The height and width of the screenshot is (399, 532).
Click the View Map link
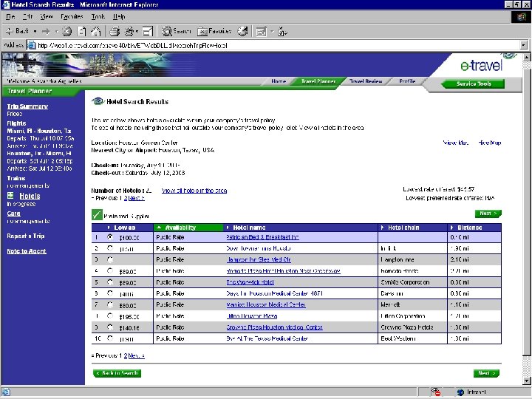(x=456, y=143)
